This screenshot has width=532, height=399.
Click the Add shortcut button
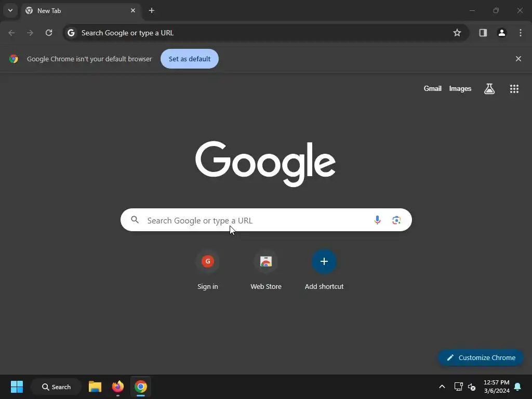(x=324, y=270)
